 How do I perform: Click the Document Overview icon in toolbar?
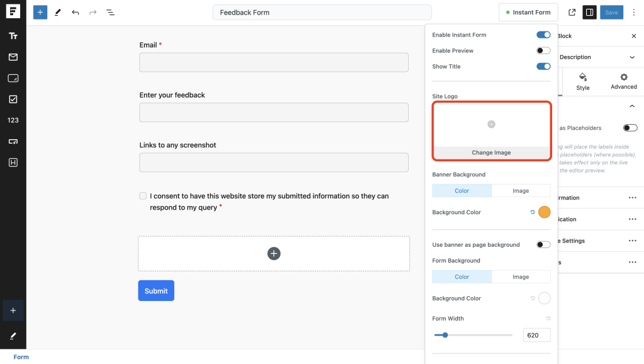point(110,12)
